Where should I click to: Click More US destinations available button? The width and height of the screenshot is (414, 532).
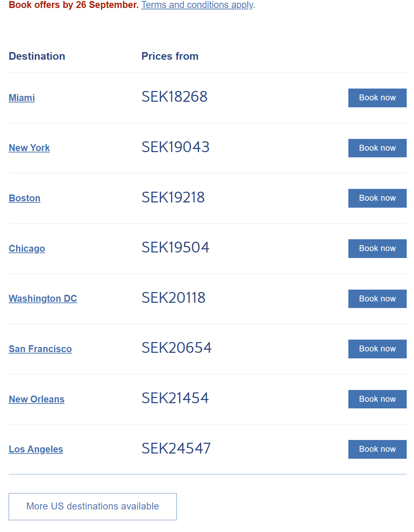click(x=93, y=507)
